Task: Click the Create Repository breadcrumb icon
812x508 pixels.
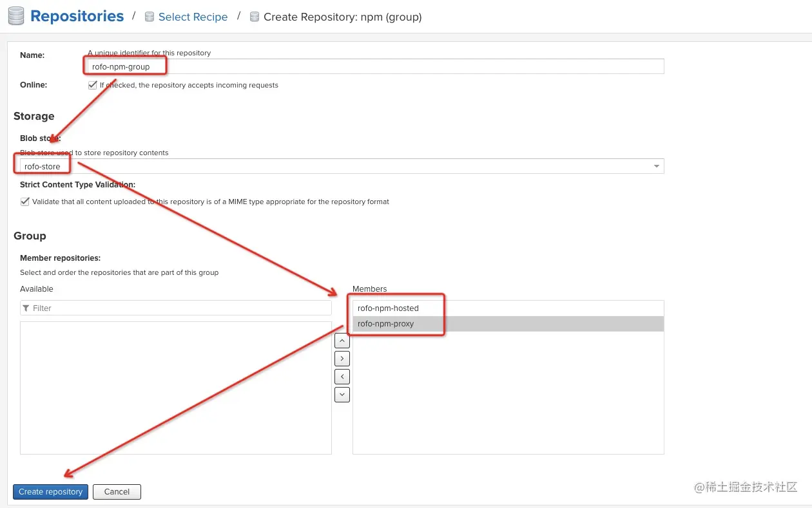Action: click(255, 17)
